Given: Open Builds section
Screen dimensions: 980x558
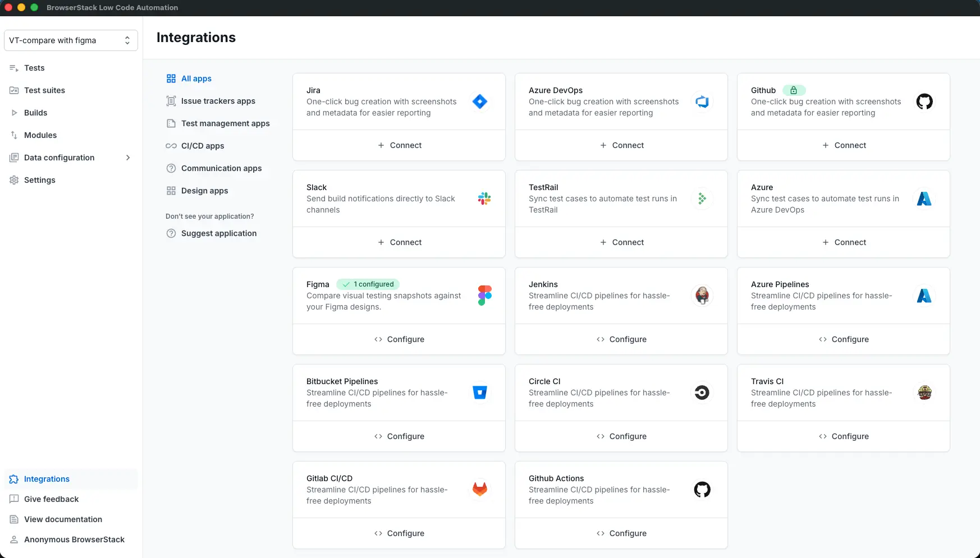Looking at the screenshot, I should pyautogui.click(x=35, y=113).
